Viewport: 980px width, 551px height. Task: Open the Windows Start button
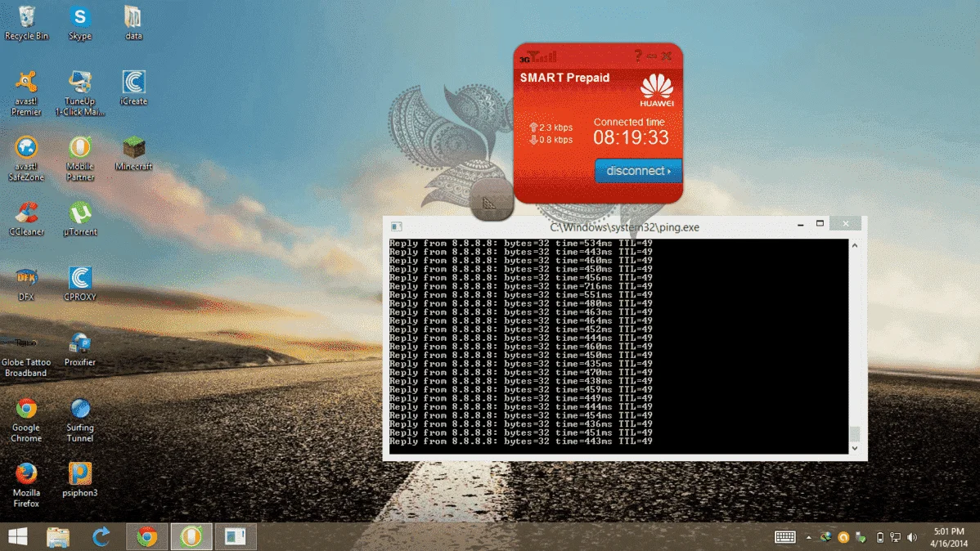coord(18,536)
